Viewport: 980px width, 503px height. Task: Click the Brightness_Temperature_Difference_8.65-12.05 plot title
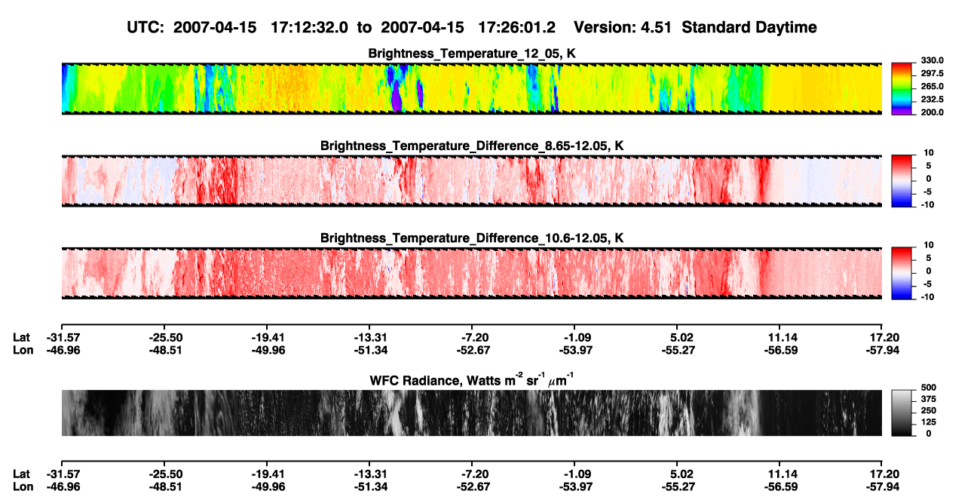click(472, 145)
